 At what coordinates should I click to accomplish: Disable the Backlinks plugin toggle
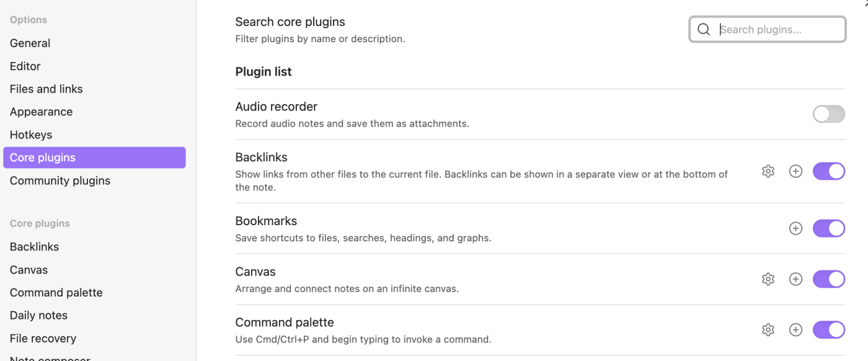point(829,171)
